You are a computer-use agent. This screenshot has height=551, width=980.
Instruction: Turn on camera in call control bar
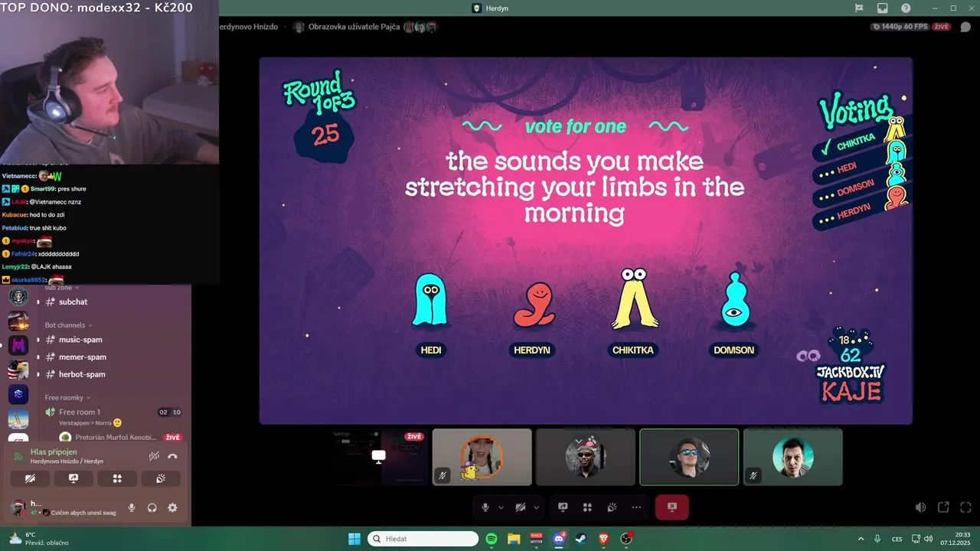520,507
